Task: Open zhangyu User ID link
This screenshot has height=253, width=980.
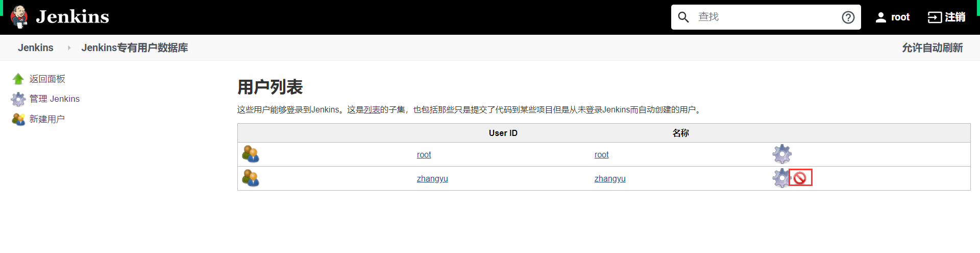Action: (432, 178)
